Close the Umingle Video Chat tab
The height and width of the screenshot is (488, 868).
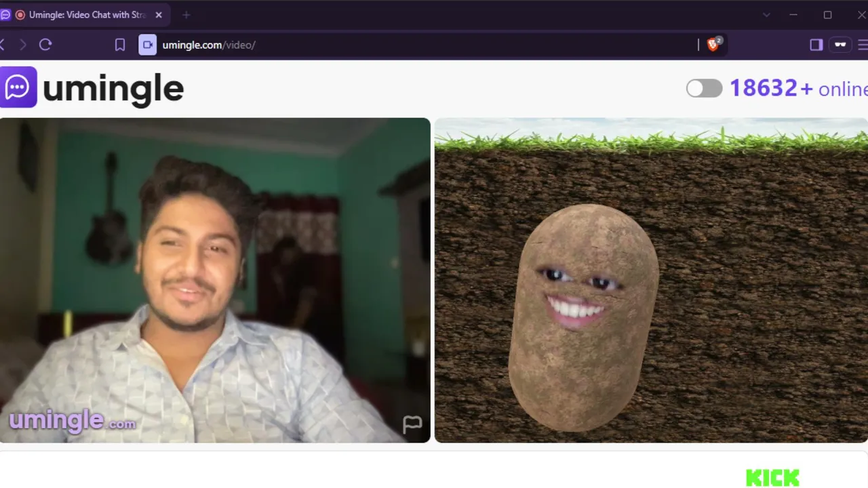(159, 15)
